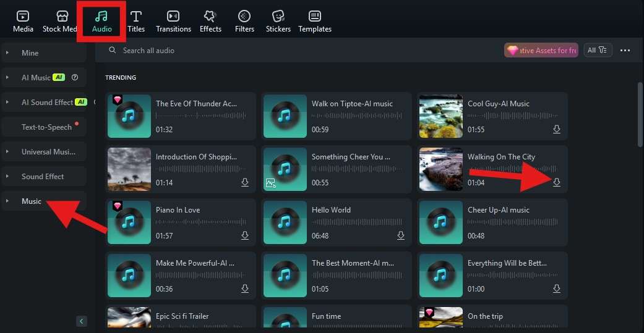Screen dimensions: 644x333
Task: Open Text-to-Speech in the sidebar
Action: 44,127
